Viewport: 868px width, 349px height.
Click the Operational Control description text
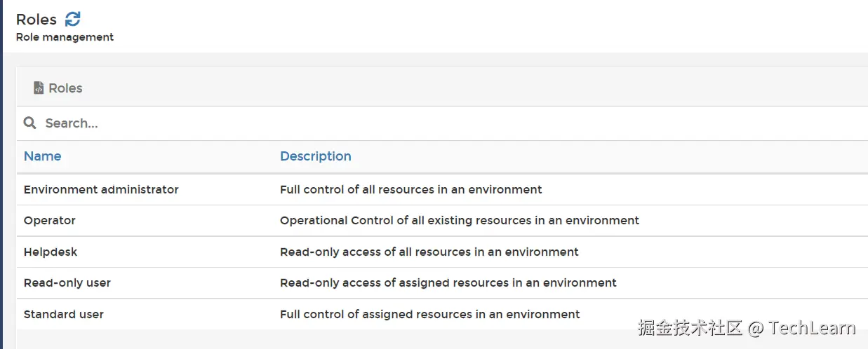(459, 220)
